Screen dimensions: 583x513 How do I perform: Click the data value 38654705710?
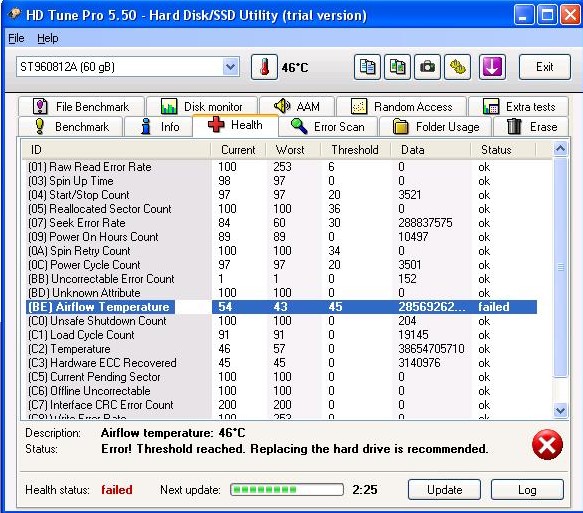[x=431, y=349]
